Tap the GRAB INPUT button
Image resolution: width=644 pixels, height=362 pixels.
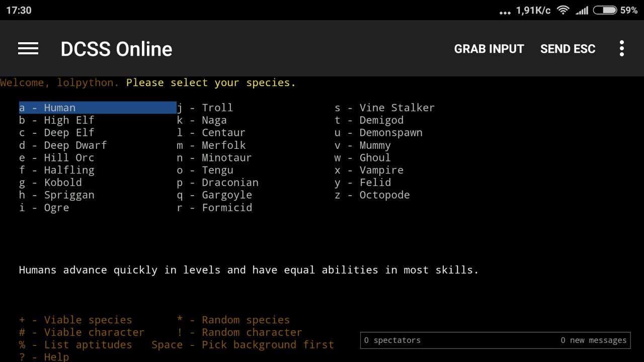(x=489, y=49)
